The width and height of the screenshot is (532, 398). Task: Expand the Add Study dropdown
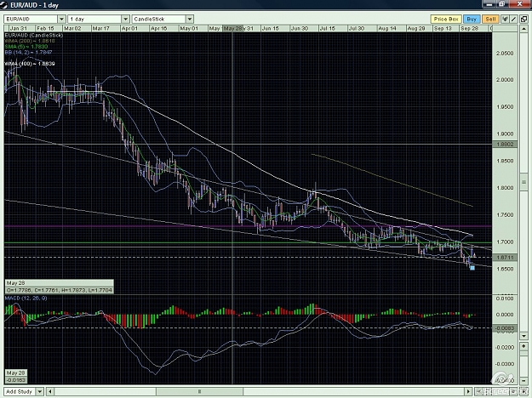coord(40,391)
